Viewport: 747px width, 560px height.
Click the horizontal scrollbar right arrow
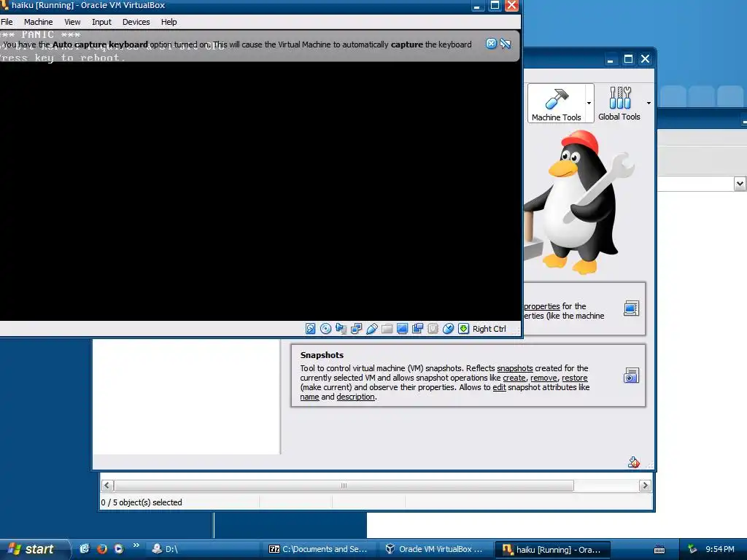pyautogui.click(x=645, y=485)
